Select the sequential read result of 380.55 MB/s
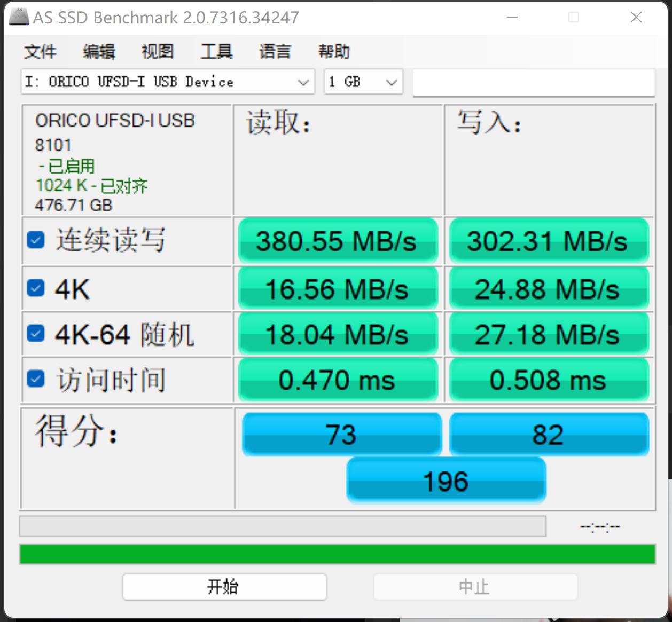 click(338, 241)
